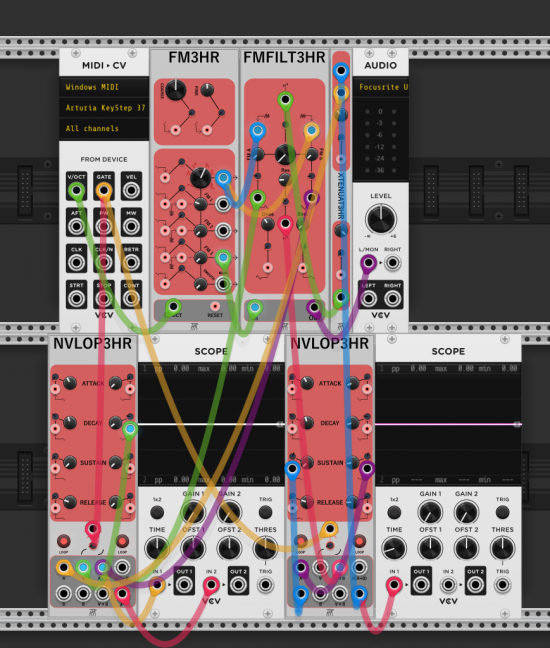The image size is (550, 648).
Task: Click the OFST 1 knob on right SCOPE
Action: click(x=430, y=548)
